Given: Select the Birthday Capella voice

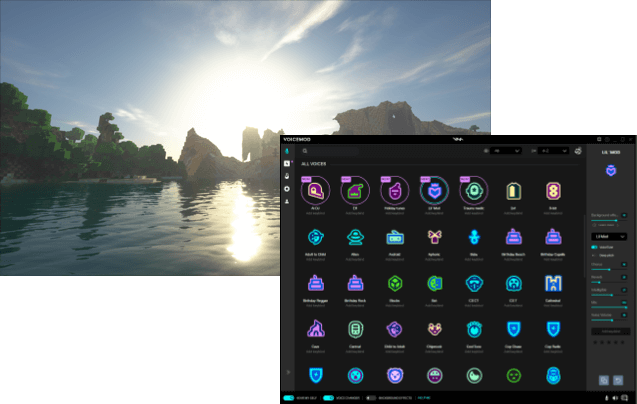Looking at the screenshot, I should click(x=553, y=237).
